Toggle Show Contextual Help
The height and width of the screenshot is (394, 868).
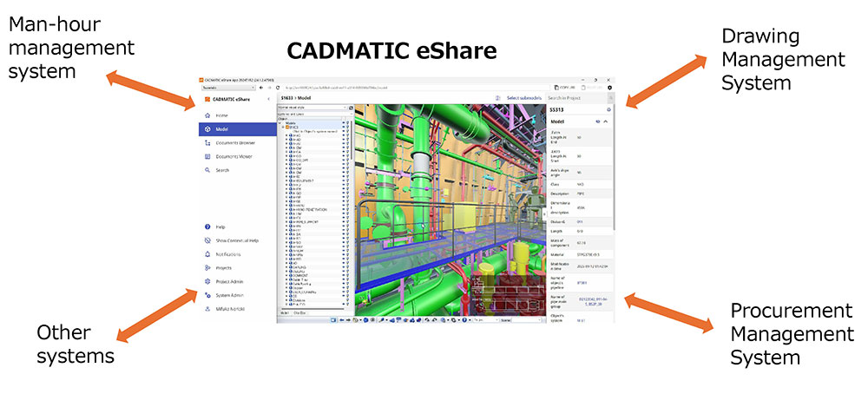coord(237,240)
